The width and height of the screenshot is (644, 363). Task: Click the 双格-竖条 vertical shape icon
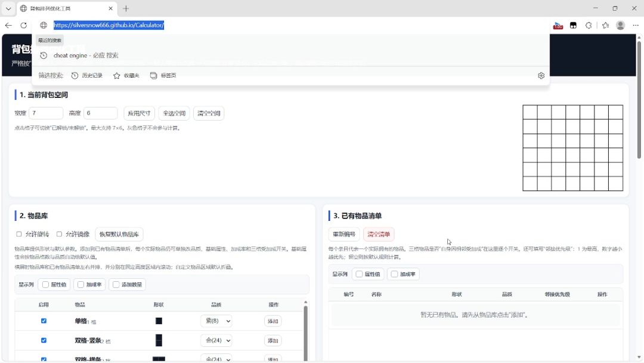click(x=159, y=340)
